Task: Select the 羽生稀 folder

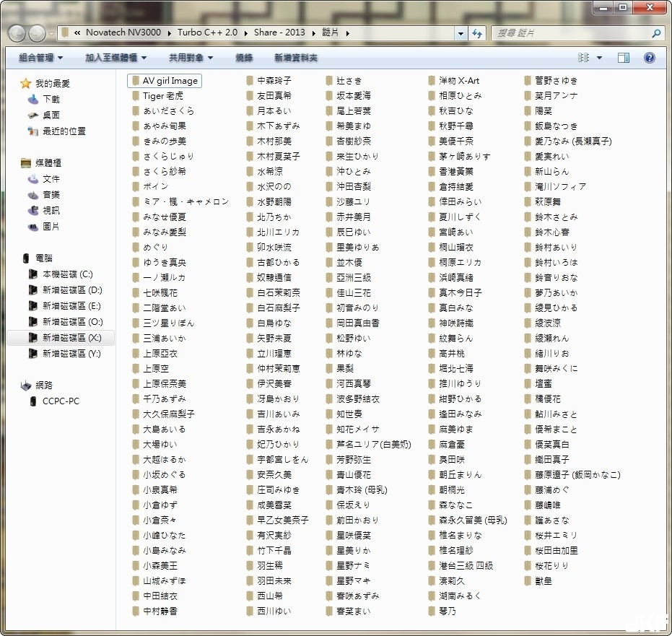Action: tap(265, 565)
